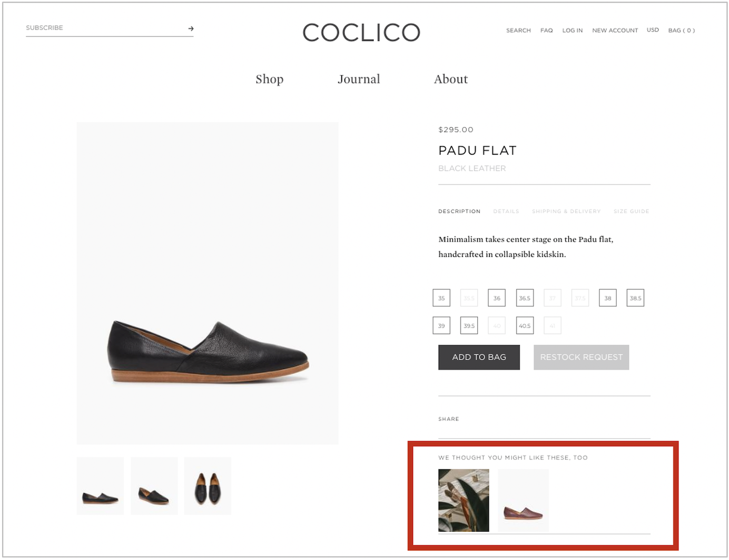Select size 35
The image size is (729, 560).
441,298
